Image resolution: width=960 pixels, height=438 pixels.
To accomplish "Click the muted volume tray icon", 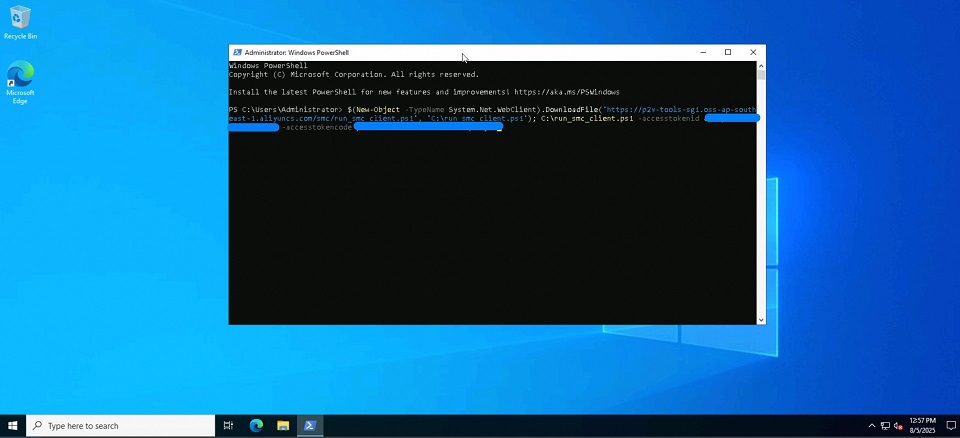I will click(x=899, y=426).
